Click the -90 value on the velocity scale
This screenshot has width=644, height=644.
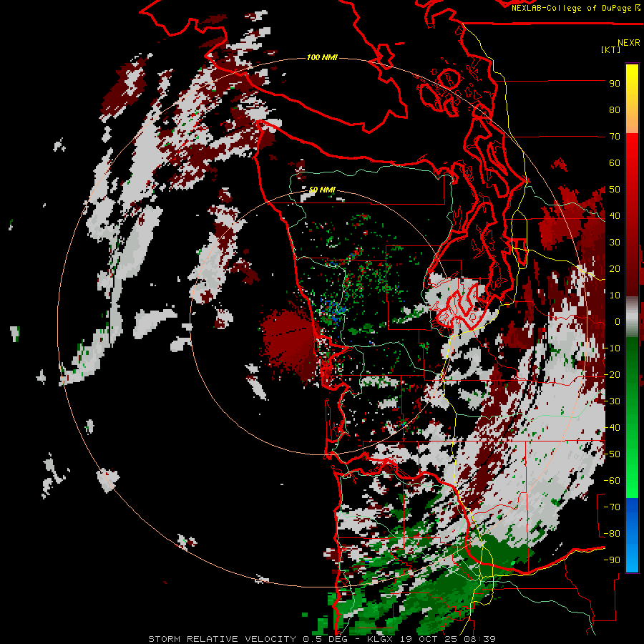coord(612,560)
